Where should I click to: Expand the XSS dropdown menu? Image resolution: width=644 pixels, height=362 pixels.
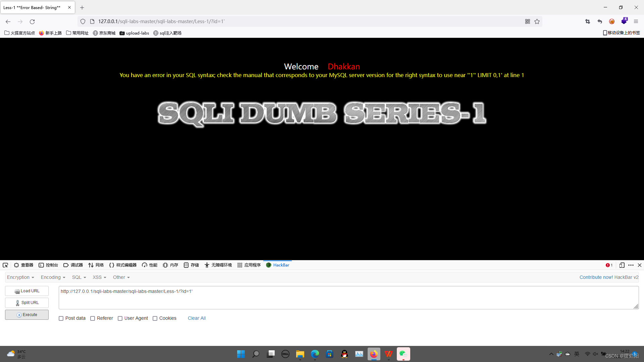pyautogui.click(x=100, y=277)
